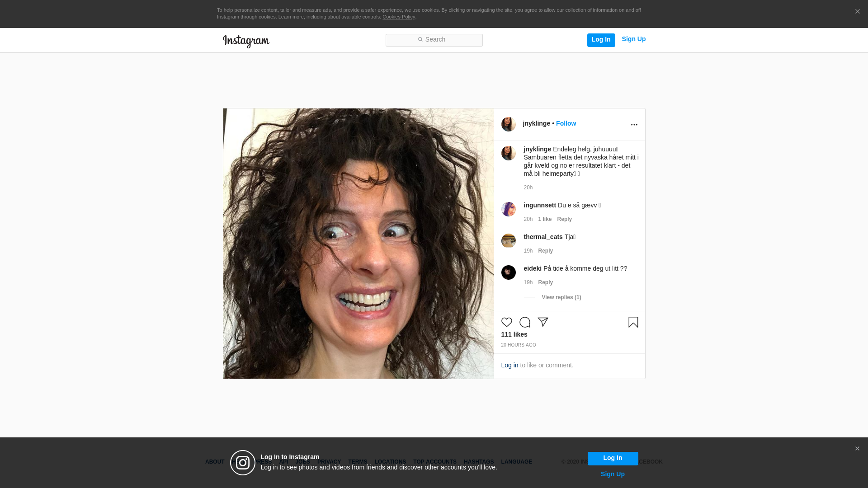View the 111 likes list
The width and height of the screenshot is (868, 488).
pyautogui.click(x=514, y=334)
